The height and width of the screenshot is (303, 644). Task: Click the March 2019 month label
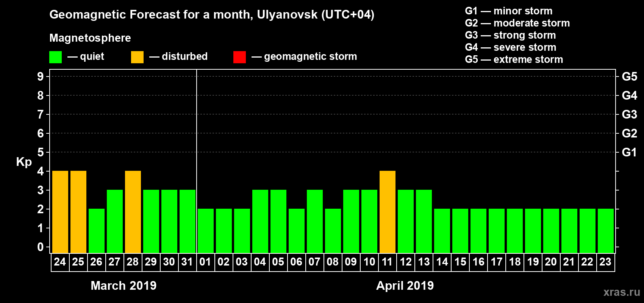click(123, 286)
